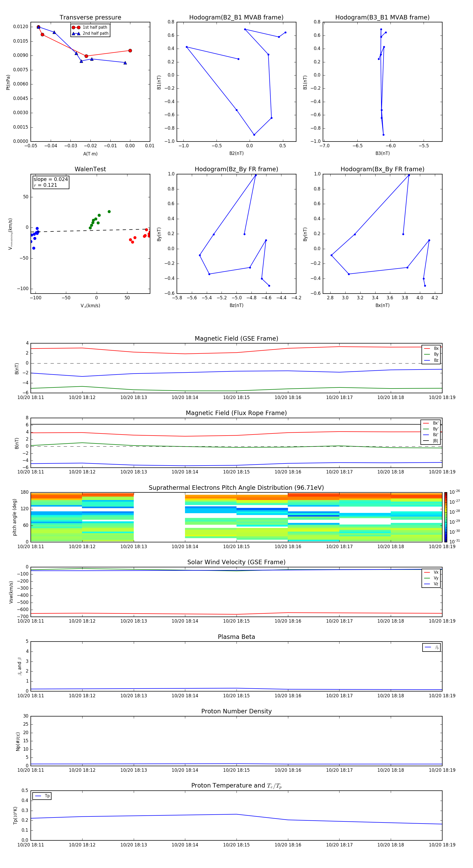Select '2nd half path' legend entry
This screenshot has width=473, height=868.
tap(90, 33)
